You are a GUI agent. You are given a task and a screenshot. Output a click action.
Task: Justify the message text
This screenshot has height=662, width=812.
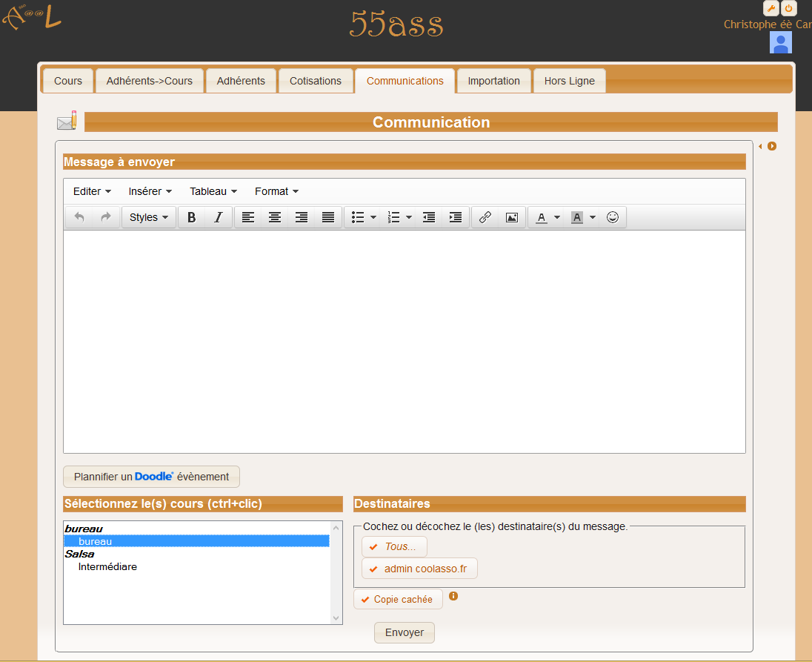[x=328, y=217]
